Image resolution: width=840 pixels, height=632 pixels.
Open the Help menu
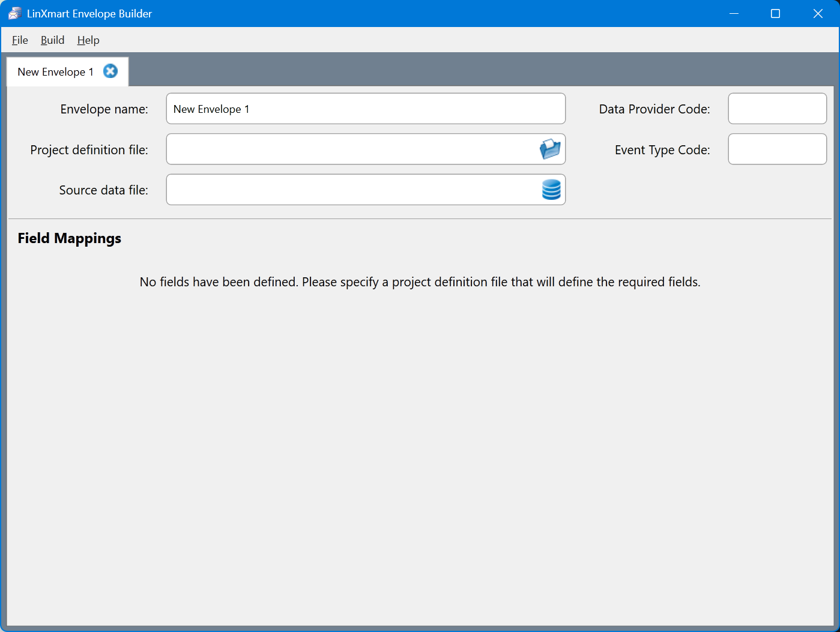[x=88, y=40]
